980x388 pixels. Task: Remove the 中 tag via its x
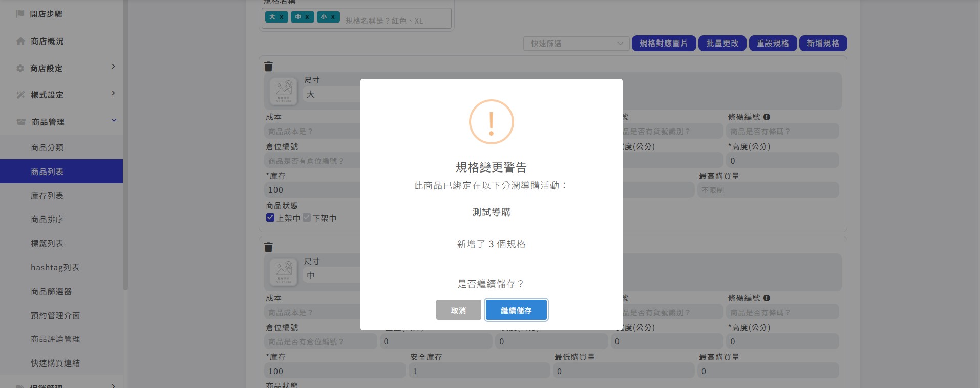pyautogui.click(x=307, y=17)
